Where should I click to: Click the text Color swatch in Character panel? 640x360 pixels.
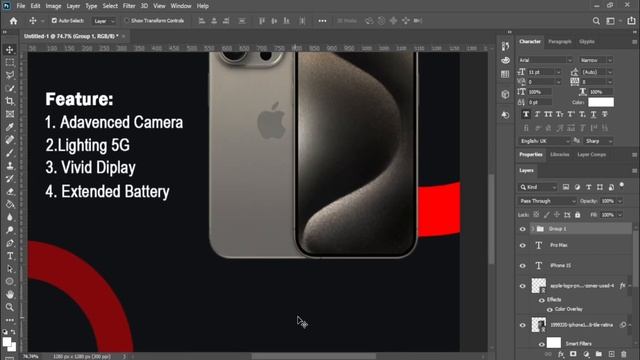601,102
